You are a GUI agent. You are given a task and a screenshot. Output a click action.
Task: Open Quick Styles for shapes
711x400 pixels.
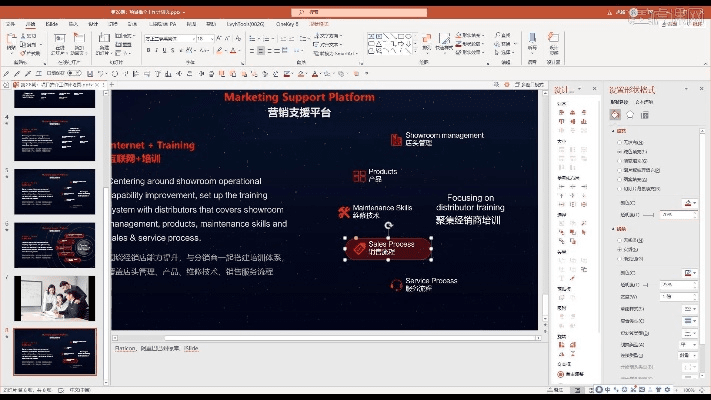444,42
